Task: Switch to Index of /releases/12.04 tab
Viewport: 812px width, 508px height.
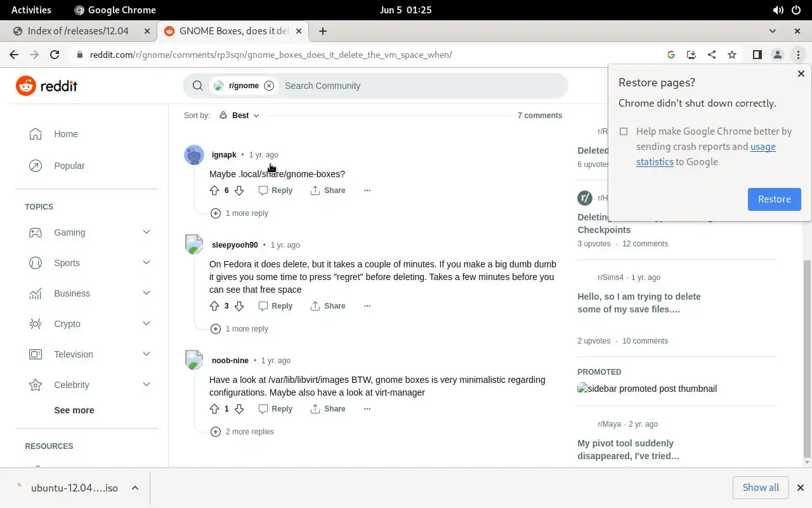Action: 78,31
